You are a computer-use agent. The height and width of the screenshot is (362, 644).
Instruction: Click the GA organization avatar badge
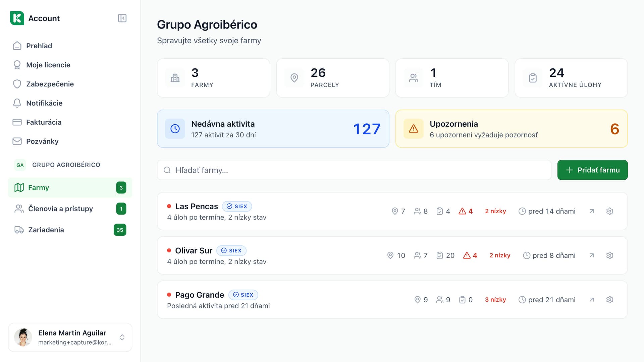point(20,165)
